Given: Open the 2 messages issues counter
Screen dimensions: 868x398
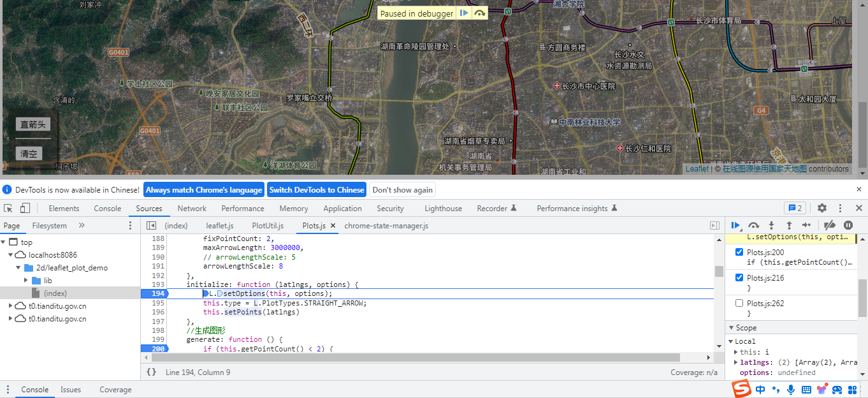Looking at the screenshot, I should 795,208.
